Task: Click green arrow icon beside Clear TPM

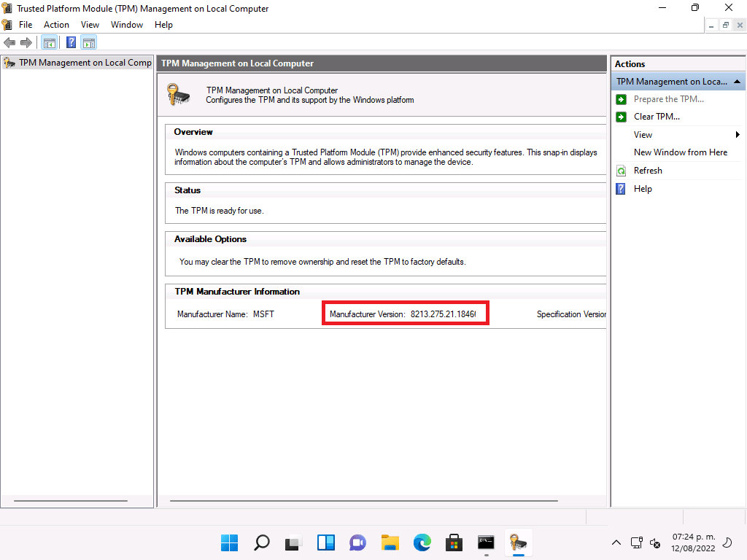Action: [x=621, y=117]
